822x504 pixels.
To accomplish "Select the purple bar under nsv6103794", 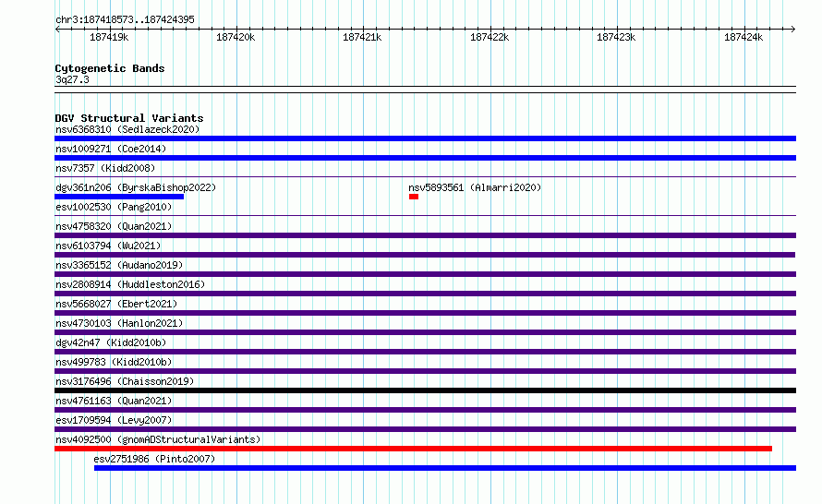I will pyautogui.click(x=425, y=255).
